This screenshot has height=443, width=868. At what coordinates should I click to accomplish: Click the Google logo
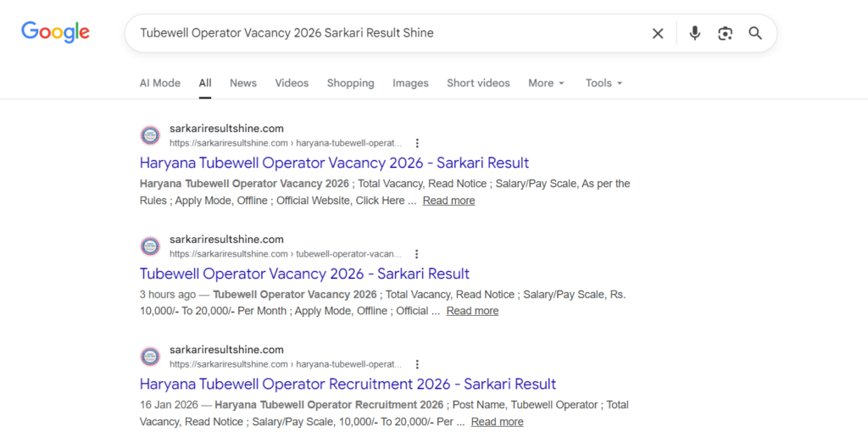click(55, 32)
